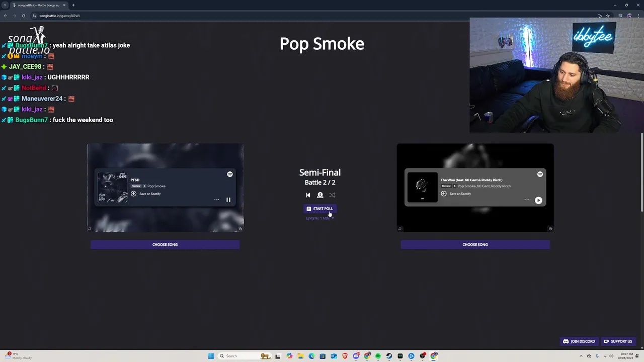Play The Woo song preview
Image resolution: width=644 pixels, height=362 pixels.
tap(538, 200)
